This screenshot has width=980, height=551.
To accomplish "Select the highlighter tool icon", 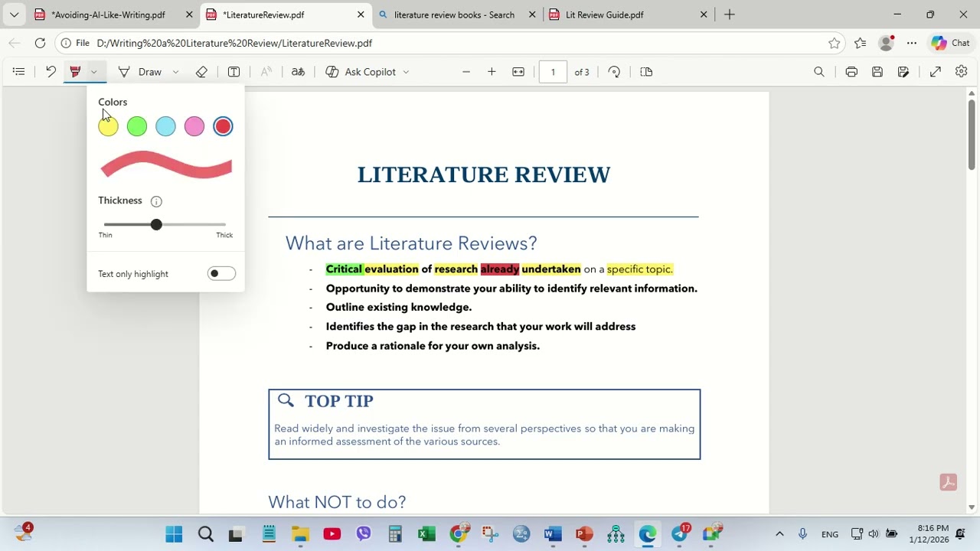I will coord(75,72).
